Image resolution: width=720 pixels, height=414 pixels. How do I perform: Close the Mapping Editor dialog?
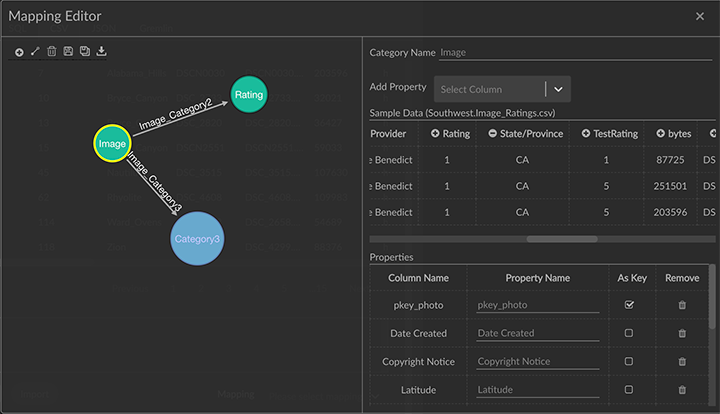pyautogui.click(x=700, y=16)
